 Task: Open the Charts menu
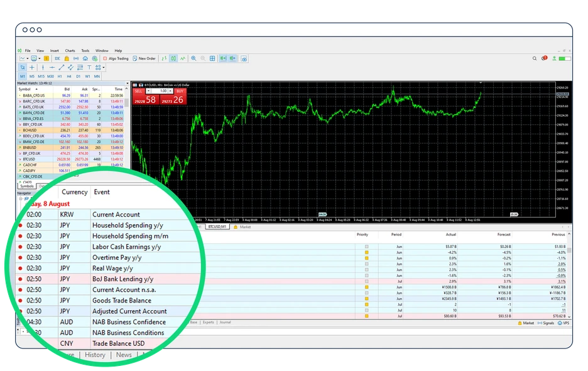[x=70, y=51]
